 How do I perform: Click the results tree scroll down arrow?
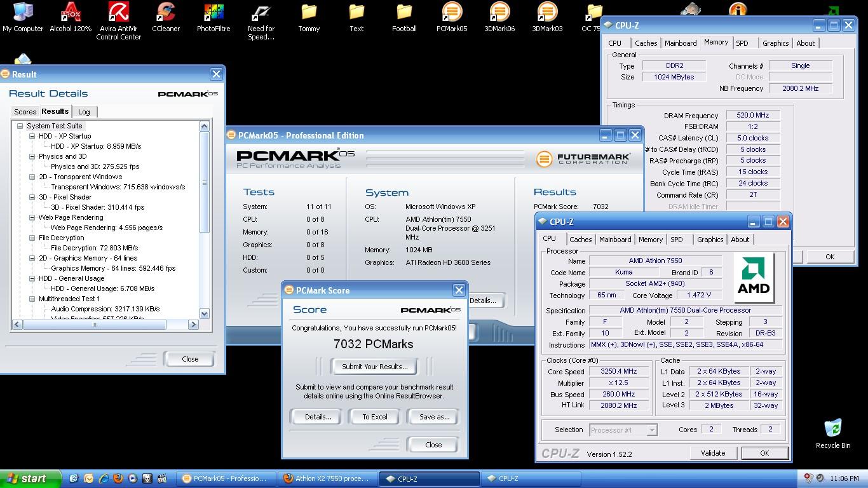[205, 313]
